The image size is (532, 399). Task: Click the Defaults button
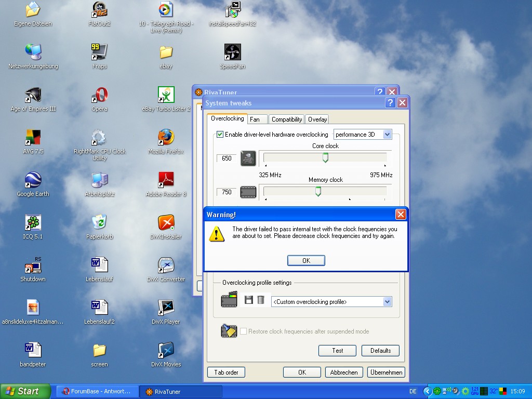(380, 351)
